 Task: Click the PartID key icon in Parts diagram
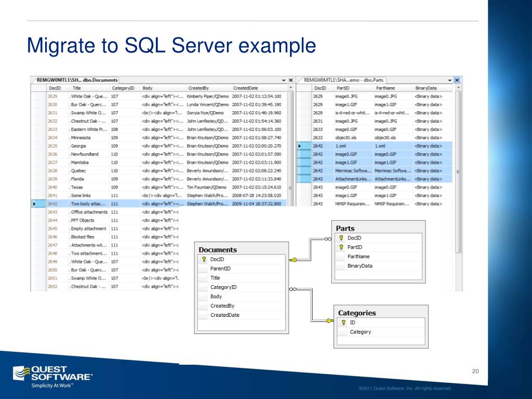[x=341, y=247]
